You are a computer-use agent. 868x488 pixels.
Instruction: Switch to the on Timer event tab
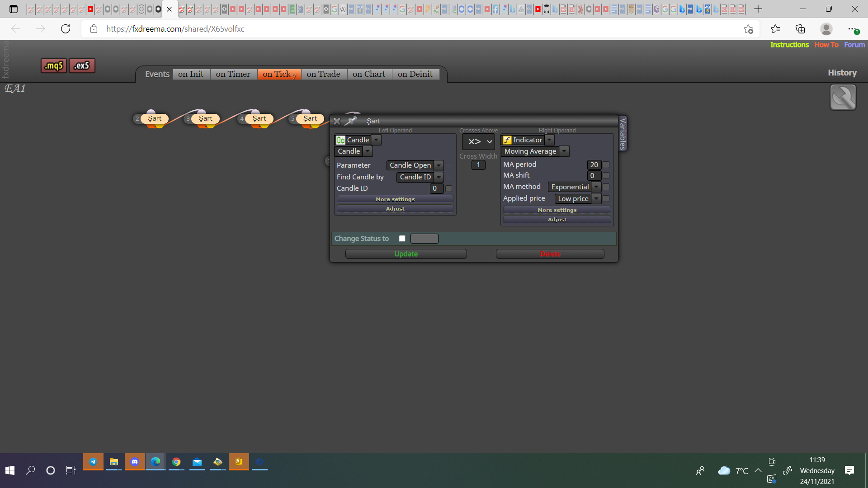[x=233, y=74]
